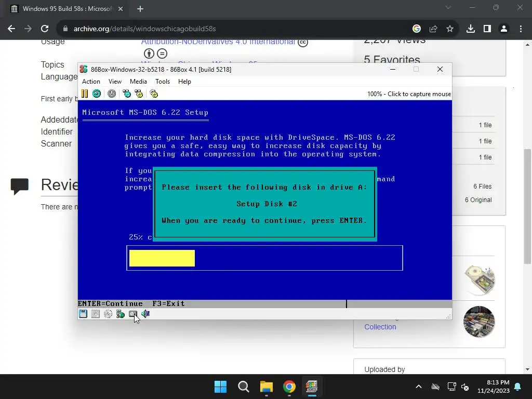The height and width of the screenshot is (399, 532).
Task: Open the View menu in 86Box
Action: point(115,82)
